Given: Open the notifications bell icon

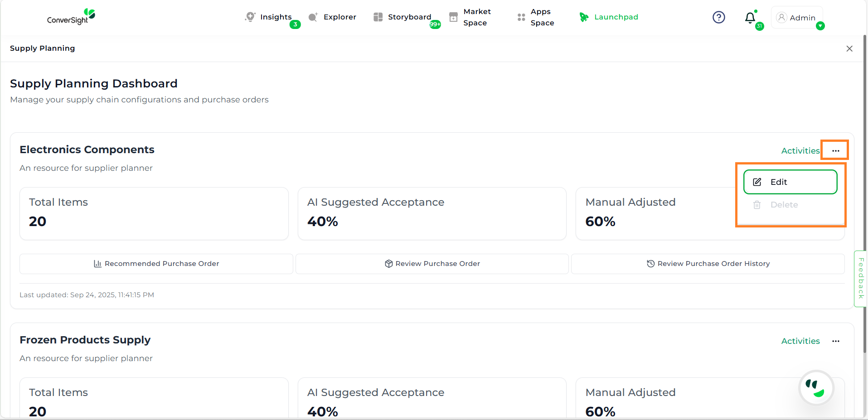Looking at the screenshot, I should coord(750,18).
